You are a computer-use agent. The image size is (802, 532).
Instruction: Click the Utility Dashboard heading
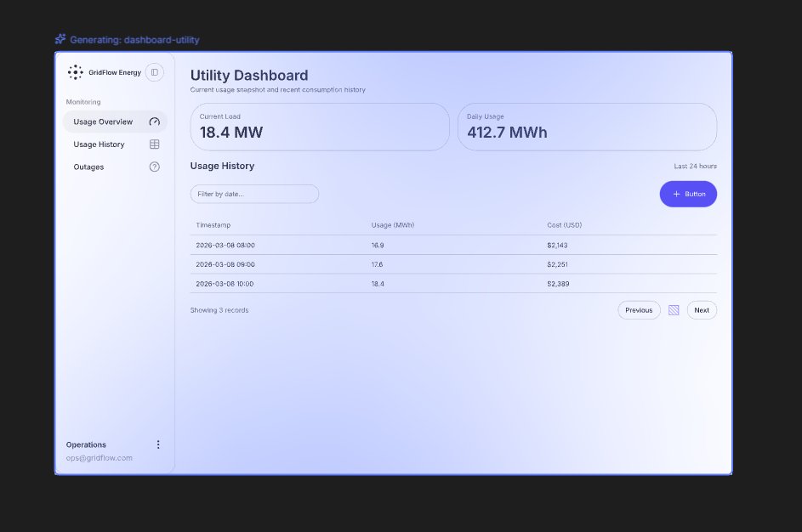pos(249,75)
